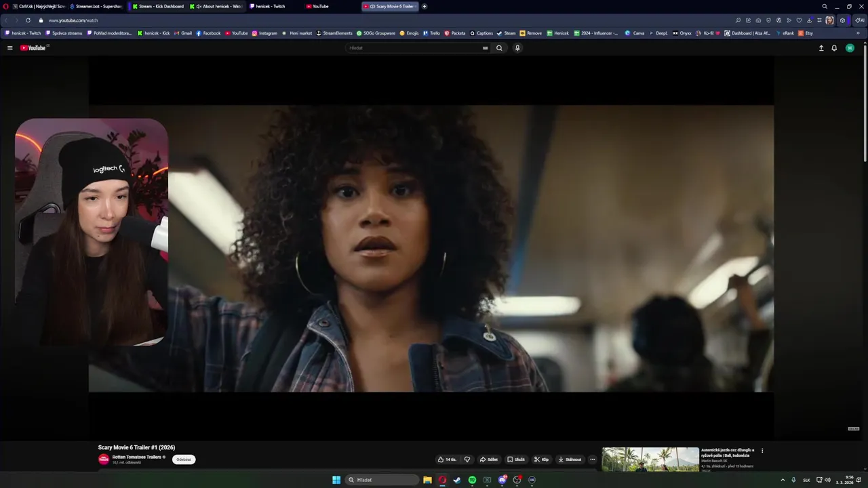868x488 pixels.
Task: Open the Opera menu logo icon
Action: (x=5, y=6)
